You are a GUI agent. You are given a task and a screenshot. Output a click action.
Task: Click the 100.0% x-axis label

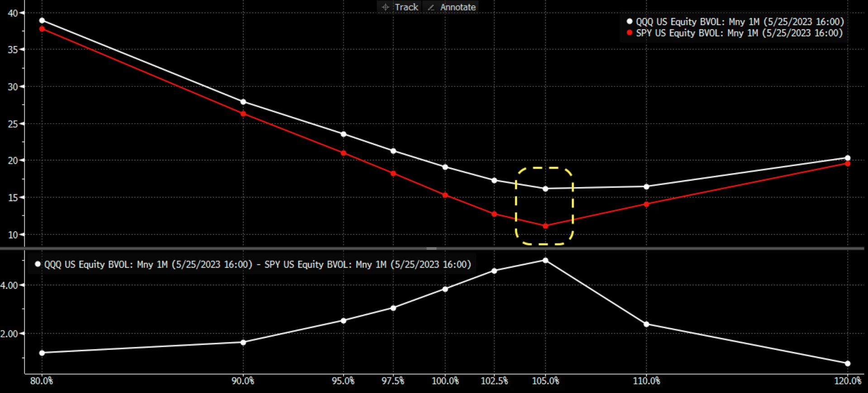tap(445, 381)
